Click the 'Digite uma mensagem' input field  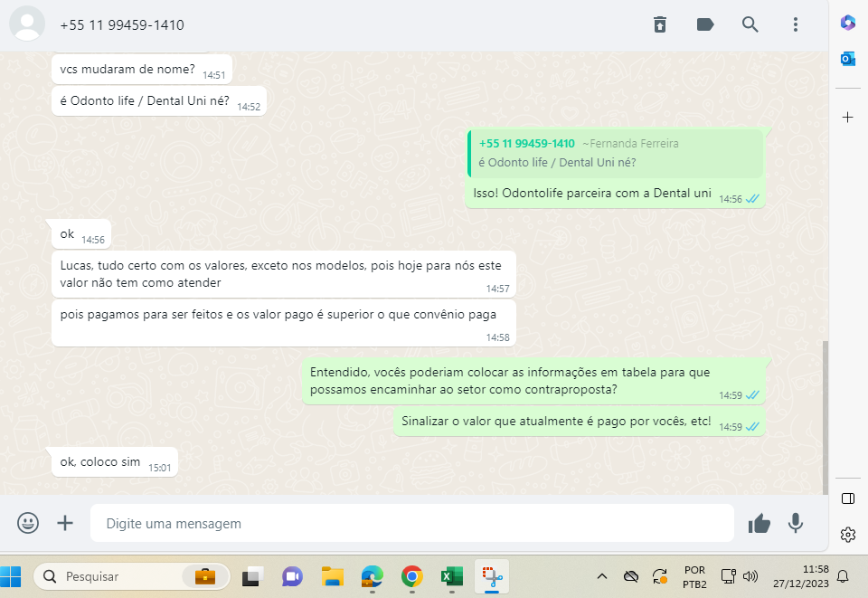(411, 523)
